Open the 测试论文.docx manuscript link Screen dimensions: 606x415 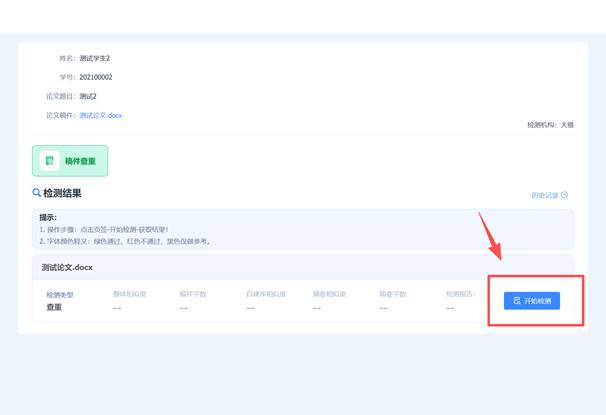click(101, 115)
